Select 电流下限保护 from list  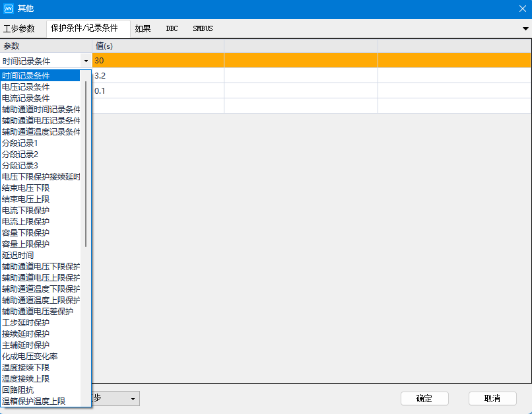40,210
